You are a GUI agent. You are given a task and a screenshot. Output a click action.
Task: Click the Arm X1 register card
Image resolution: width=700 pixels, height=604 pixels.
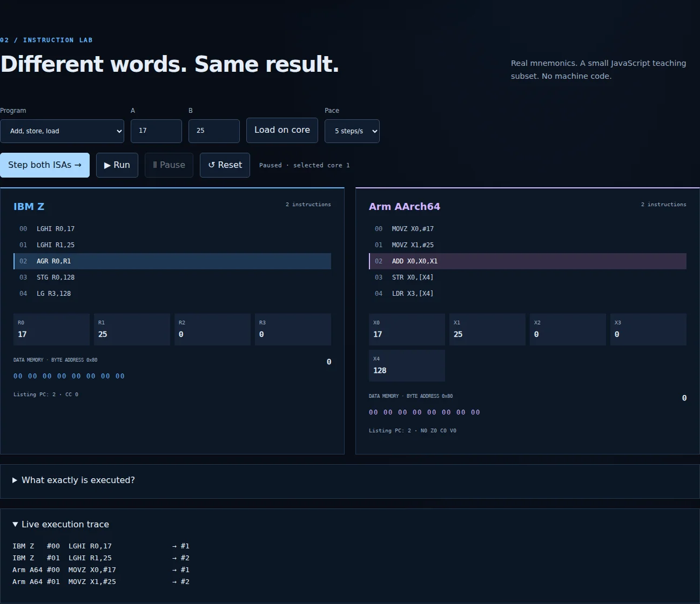click(x=487, y=329)
